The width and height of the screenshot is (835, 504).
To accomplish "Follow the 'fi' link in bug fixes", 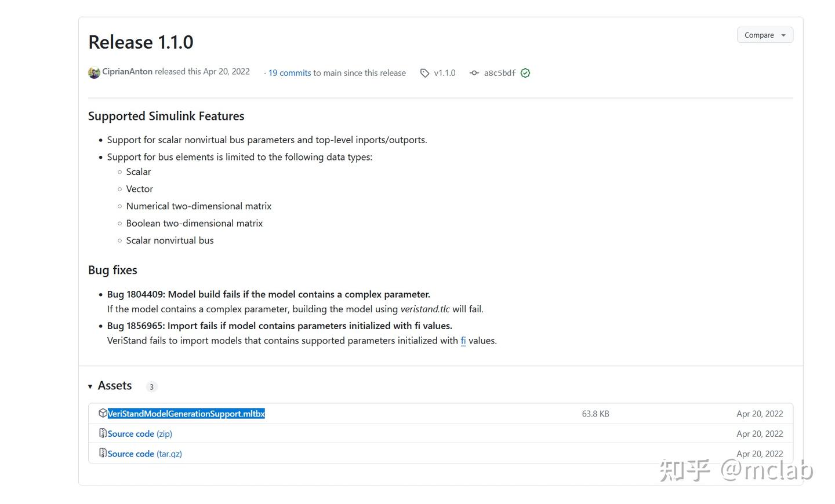I will point(463,341).
